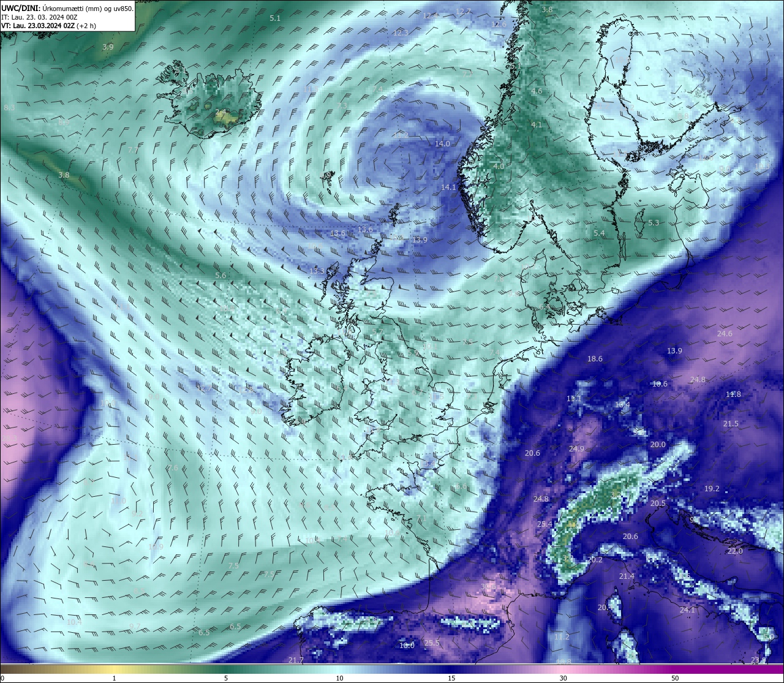Click the 24.6 value label

[x=725, y=333]
